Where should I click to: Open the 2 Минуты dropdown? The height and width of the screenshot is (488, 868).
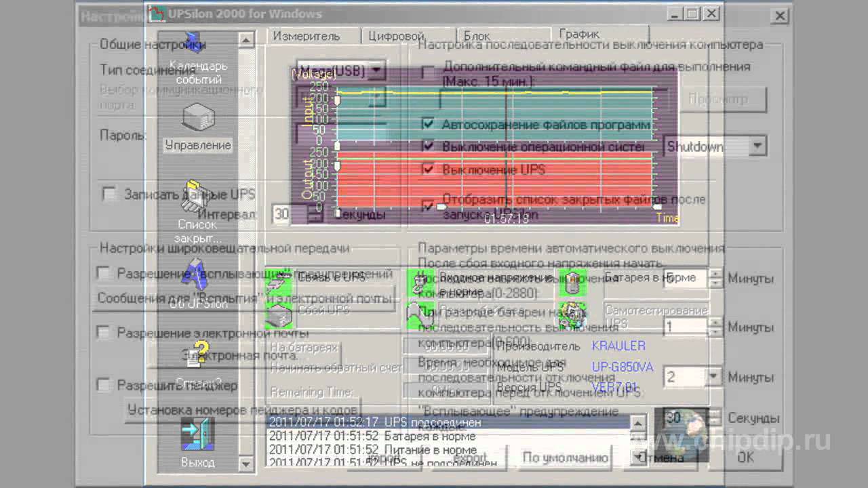(713, 376)
